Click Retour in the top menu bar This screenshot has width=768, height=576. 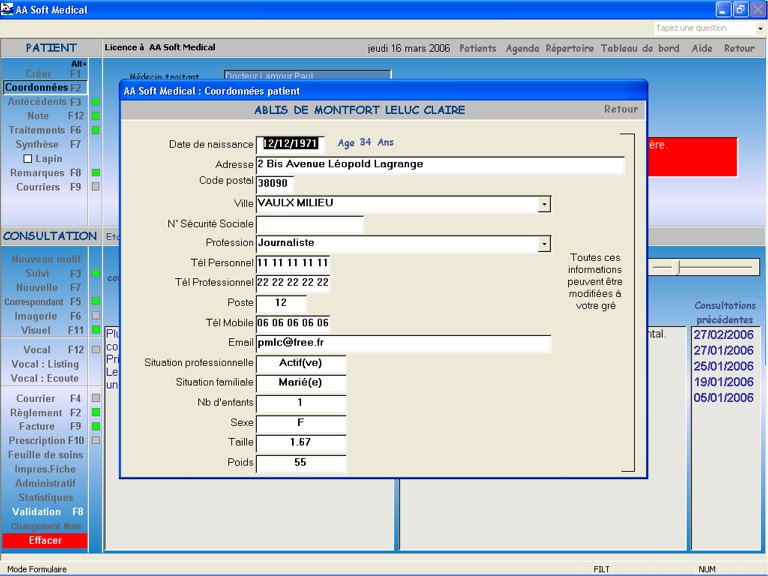(739, 48)
